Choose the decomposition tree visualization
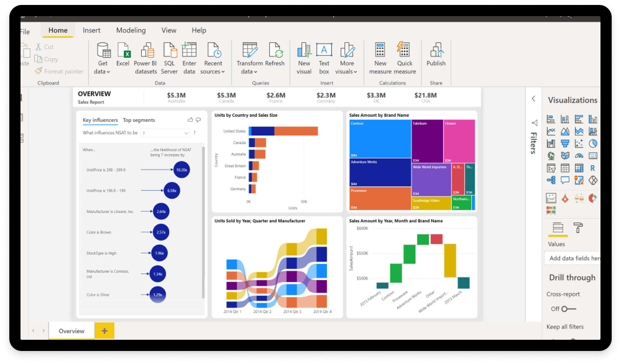Image resolution: width=621 pixels, height=364 pixels. tap(551, 180)
